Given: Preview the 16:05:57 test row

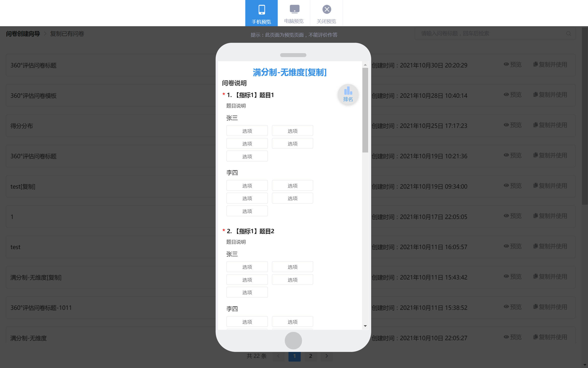Looking at the screenshot, I should pos(513,246).
